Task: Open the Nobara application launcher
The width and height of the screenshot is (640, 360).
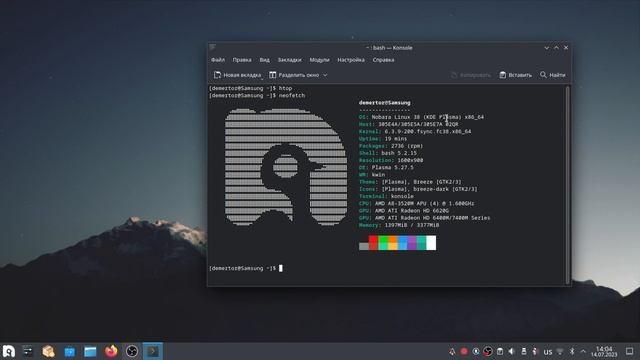Action: (9, 351)
